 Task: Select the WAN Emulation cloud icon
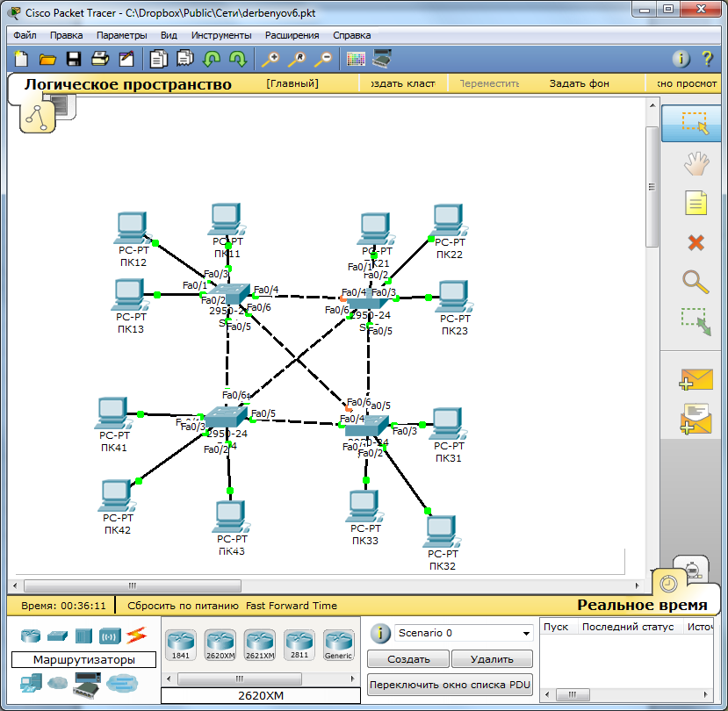tap(57, 683)
